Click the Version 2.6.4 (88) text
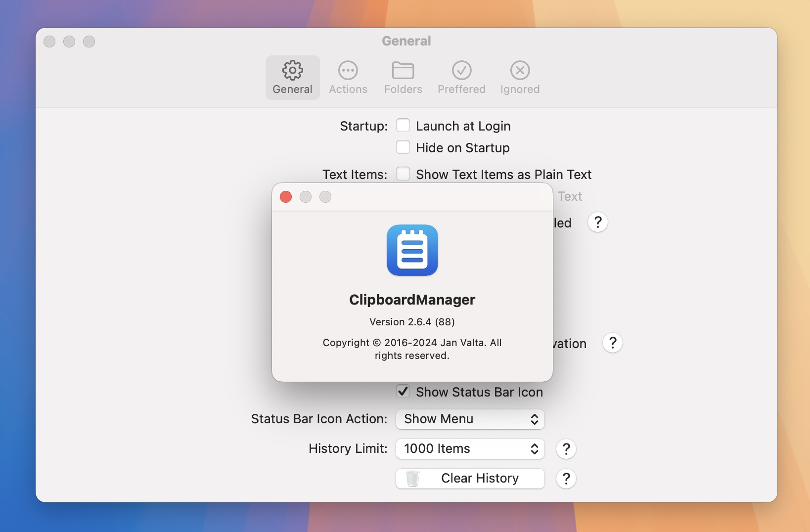Screen dimensions: 810x532 412,322
